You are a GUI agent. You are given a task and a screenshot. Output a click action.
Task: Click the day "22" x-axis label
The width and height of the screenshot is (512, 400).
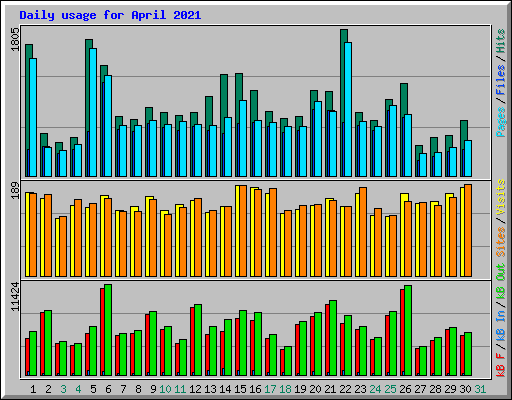coord(345,389)
